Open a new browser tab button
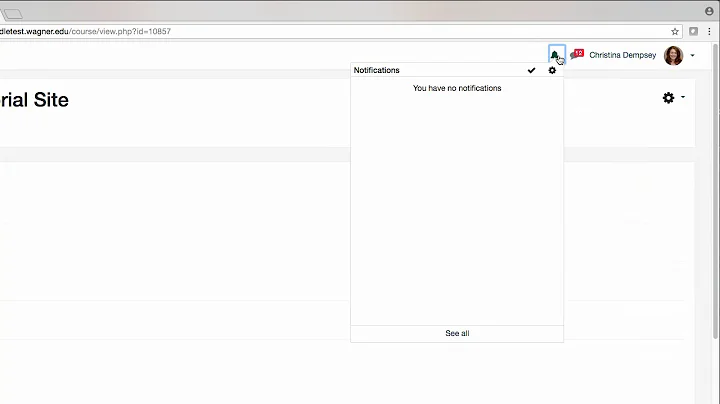Viewport: 720px width, 404px height. pyautogui.click(x=12, y=14)
